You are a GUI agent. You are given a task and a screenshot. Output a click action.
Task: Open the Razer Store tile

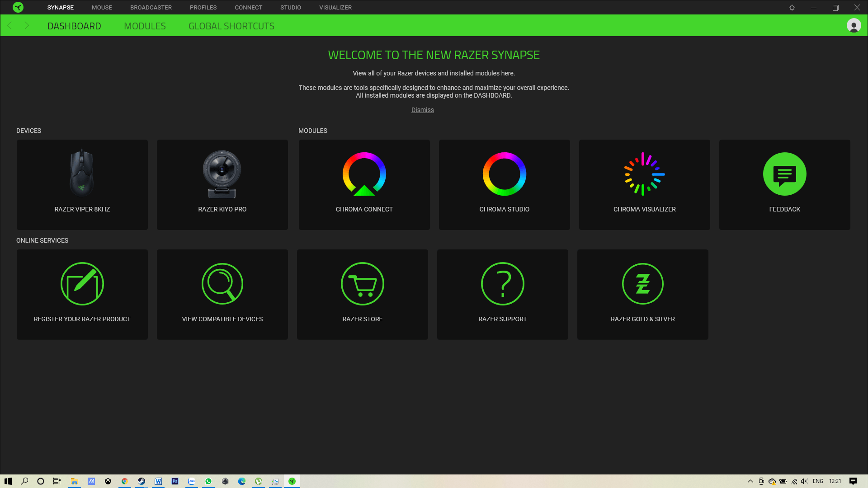point(363,295)
